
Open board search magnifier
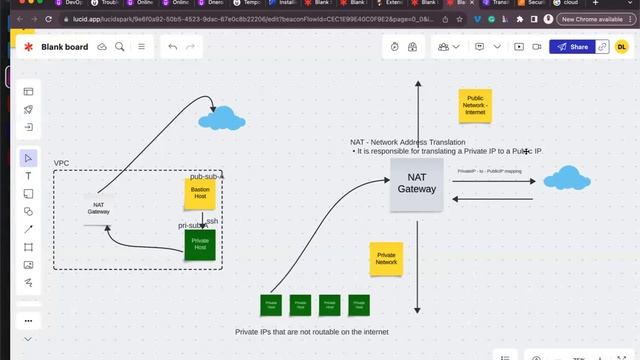point(120,47)
